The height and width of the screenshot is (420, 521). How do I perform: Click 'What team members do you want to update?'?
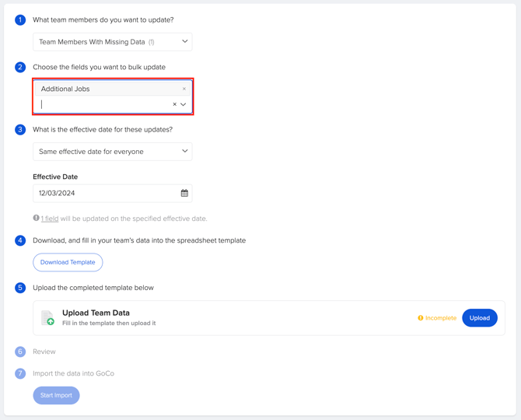point(103,20)
